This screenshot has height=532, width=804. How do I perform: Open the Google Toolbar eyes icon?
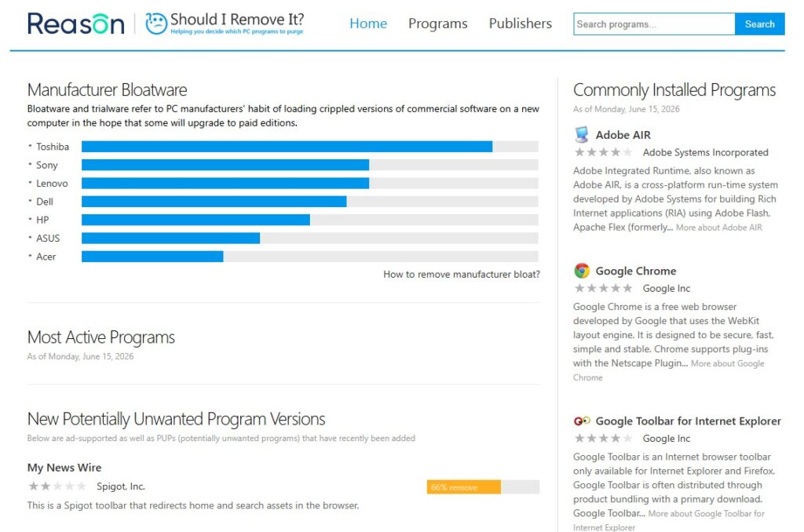click(x=582, y=421)
